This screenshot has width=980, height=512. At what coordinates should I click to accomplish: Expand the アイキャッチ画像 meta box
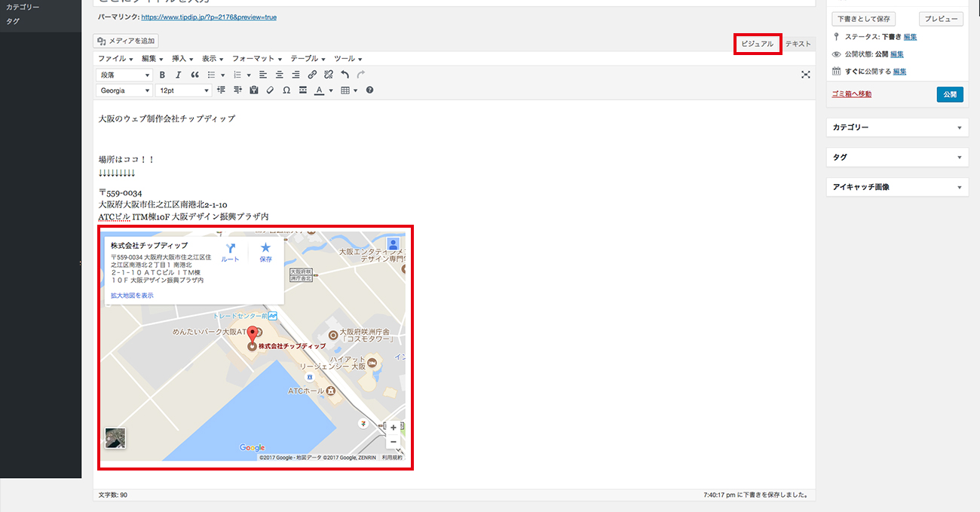(897, 186)
